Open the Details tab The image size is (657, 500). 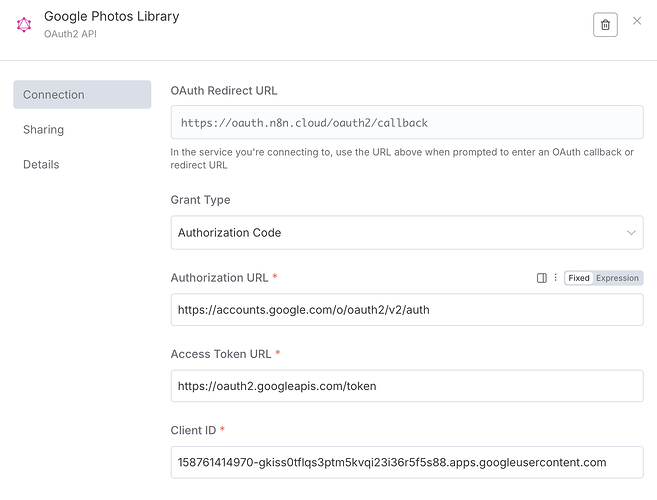pos(41,164)
